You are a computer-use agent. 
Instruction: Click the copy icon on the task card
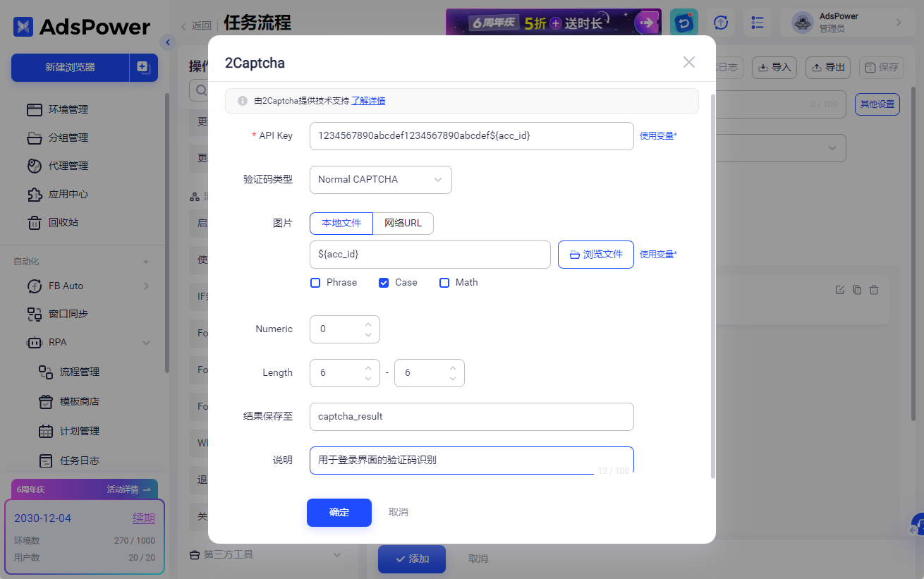tap(857, 290)
